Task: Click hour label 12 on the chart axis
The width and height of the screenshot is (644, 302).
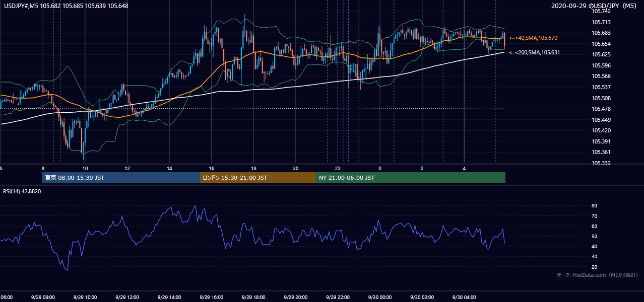Action: (127, 169)
